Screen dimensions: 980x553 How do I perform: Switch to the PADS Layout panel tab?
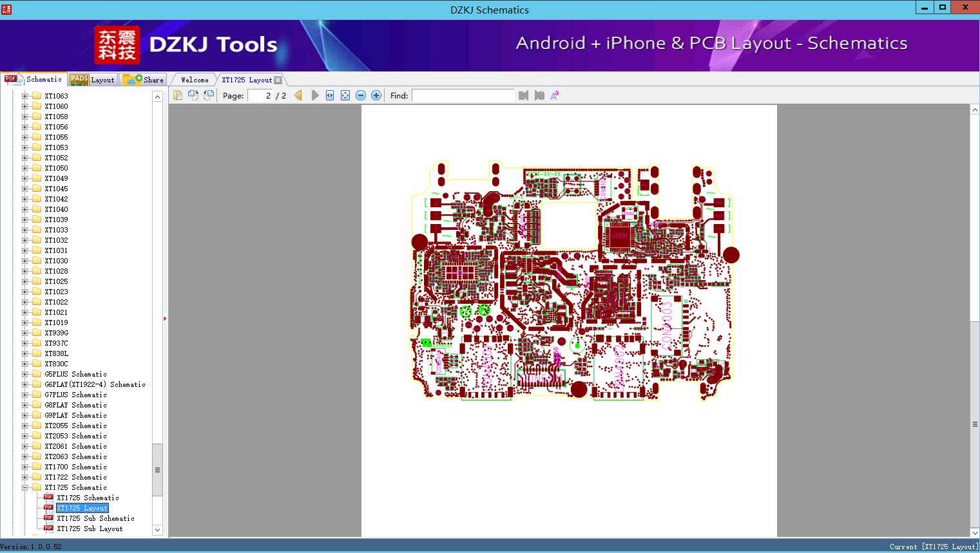[92, 79]
